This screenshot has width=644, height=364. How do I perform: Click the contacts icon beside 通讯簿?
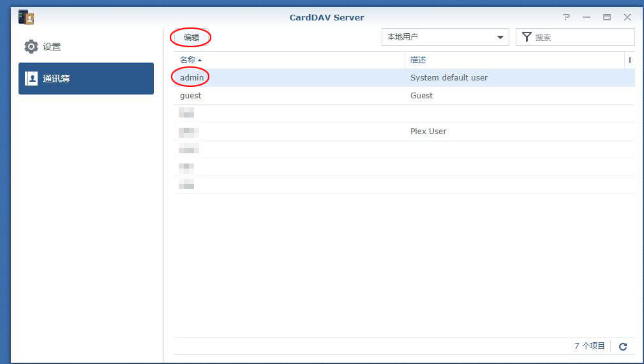(x=31, y=79)
